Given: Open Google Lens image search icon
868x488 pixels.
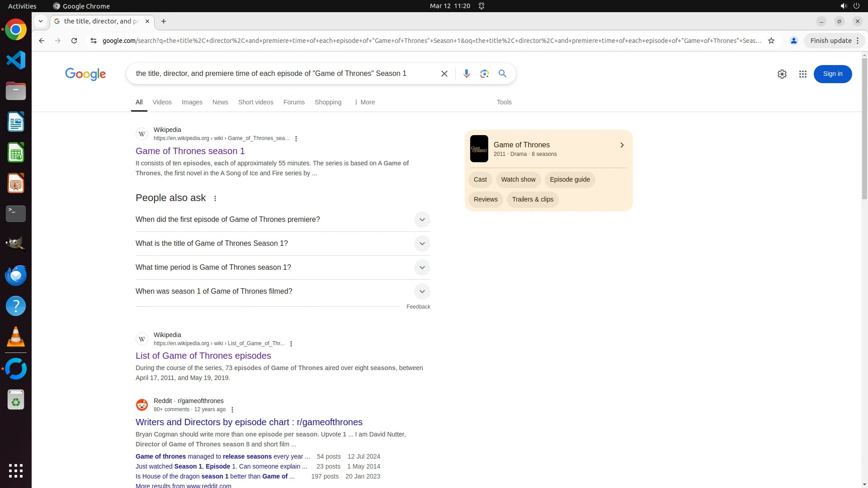Looking at the screenshot, I should click(484, 74).
